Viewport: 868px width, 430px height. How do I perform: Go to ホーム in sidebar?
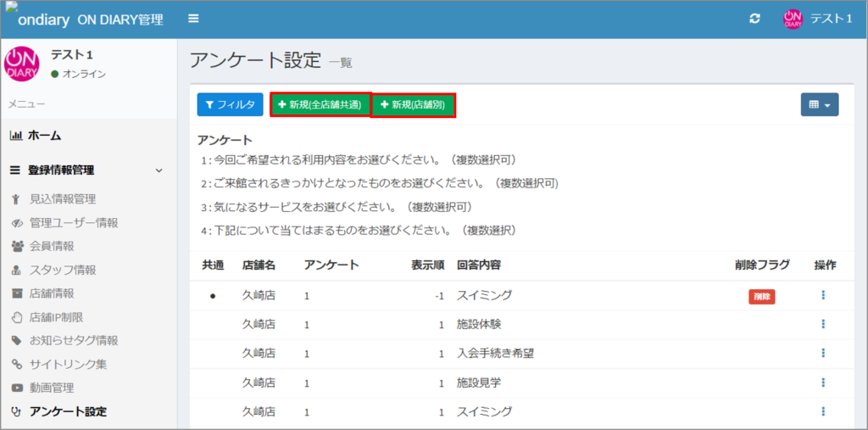coord(44,136)
